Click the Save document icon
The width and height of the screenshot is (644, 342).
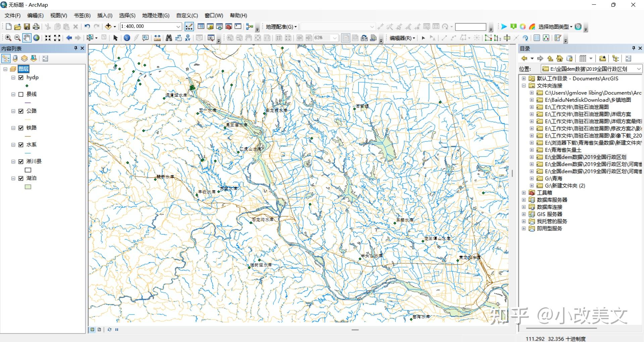click(x=27, y=27)
